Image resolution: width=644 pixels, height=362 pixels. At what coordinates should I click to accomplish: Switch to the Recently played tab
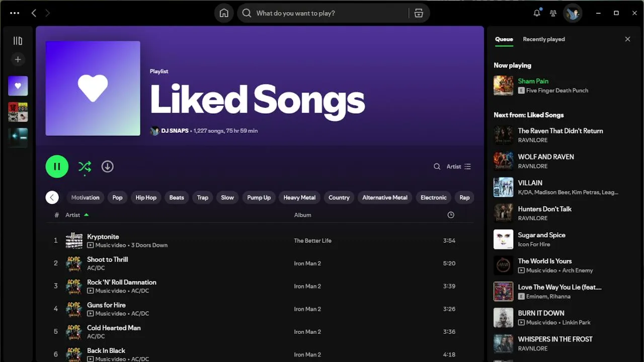pos(544,39)
